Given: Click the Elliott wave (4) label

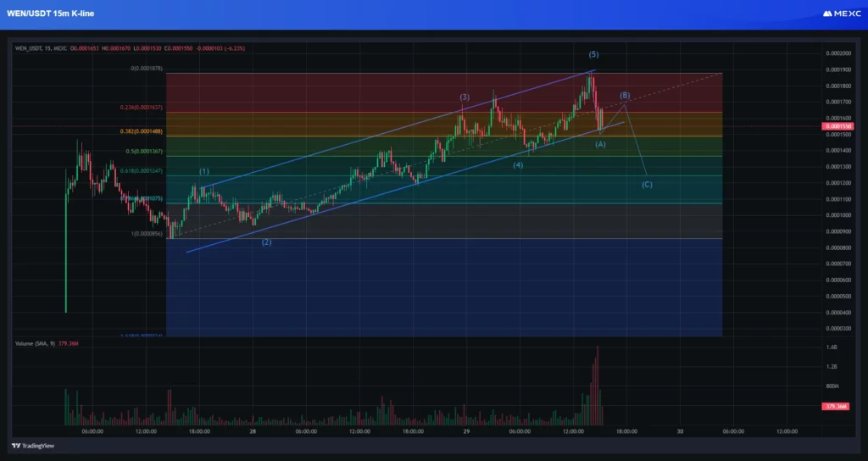Looking at the screenshot, I should 518,165.
